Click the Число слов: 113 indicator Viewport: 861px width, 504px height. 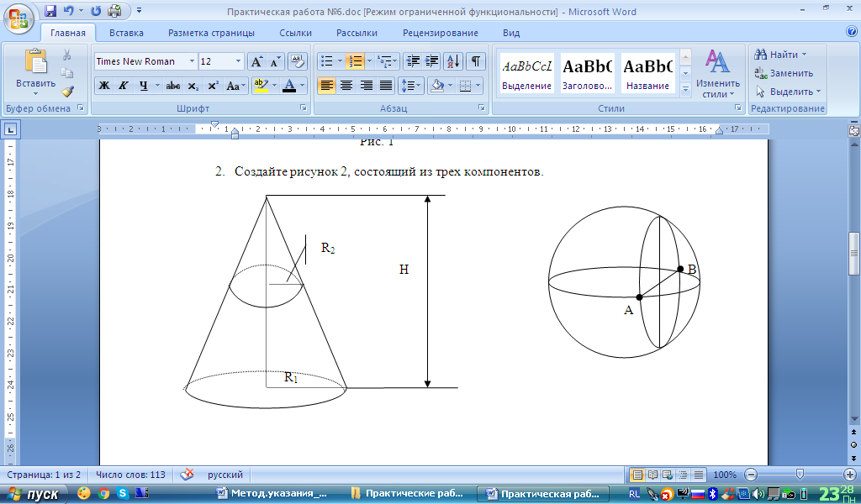(x=130, y=475)
